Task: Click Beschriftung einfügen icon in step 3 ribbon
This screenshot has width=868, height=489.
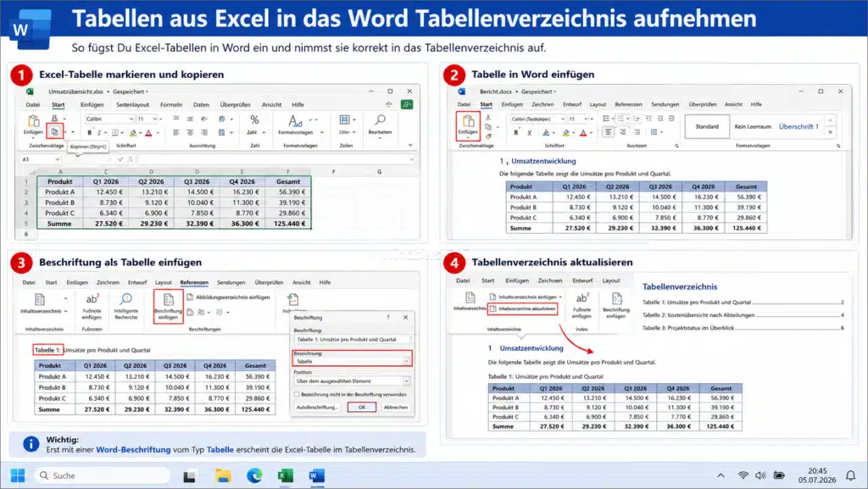Action: pyautogui.click(x=169, y=300)
